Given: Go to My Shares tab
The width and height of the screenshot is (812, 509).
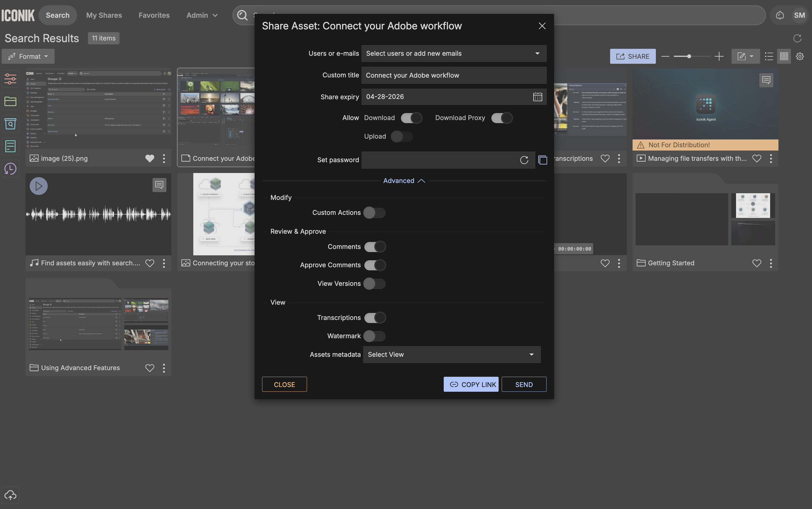Looking at the screenshot, I should [x=104, y=15].
